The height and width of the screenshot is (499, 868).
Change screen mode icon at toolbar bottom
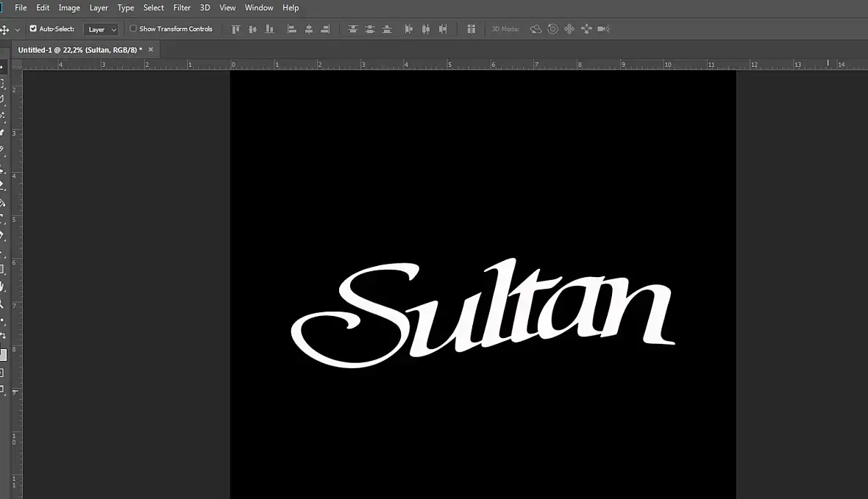pyautogui.click(x=2, y=389)
